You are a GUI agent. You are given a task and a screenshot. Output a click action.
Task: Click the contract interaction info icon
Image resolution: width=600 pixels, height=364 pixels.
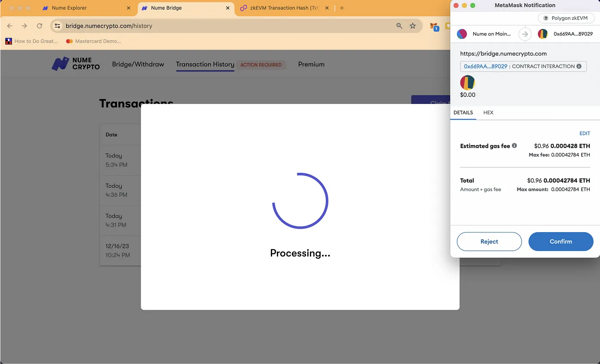579,66
